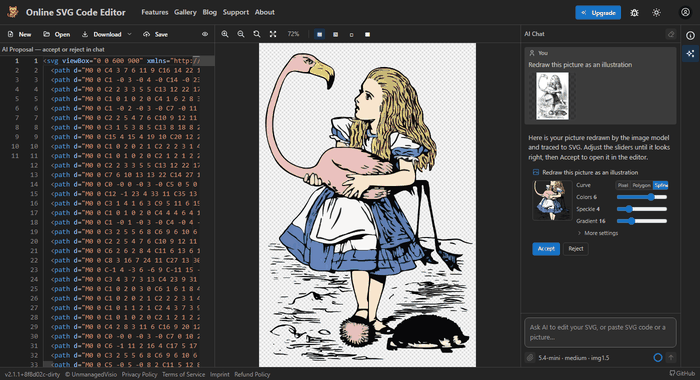
Task: Open the About page
Action: click(x=265, y=12)
